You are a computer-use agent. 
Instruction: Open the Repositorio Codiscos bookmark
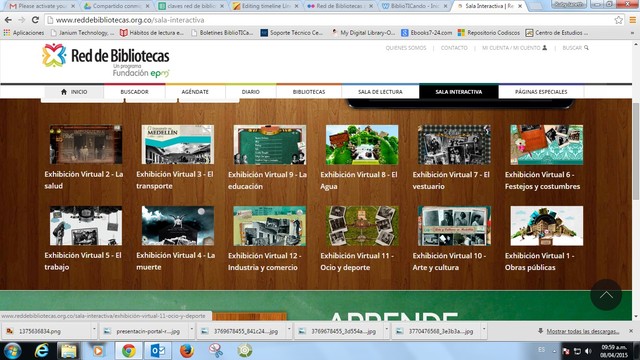(x=489, y=33)
